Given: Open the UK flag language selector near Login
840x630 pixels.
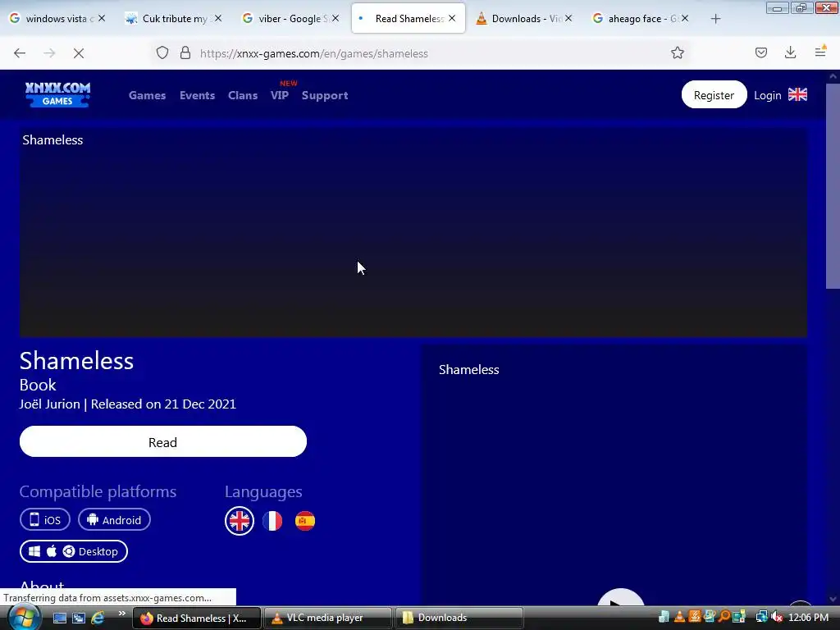Looking at the screenshot, I should (797, 95).
